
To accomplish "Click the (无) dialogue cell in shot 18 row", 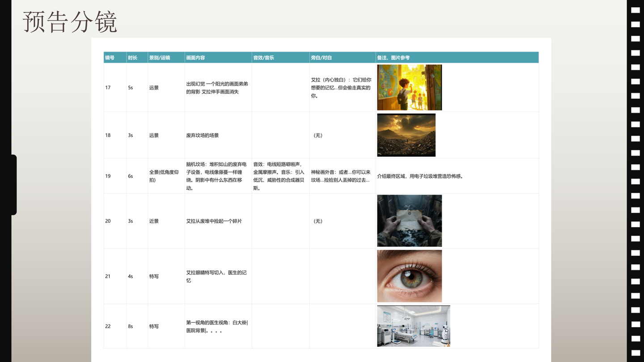I will point(343,135).
